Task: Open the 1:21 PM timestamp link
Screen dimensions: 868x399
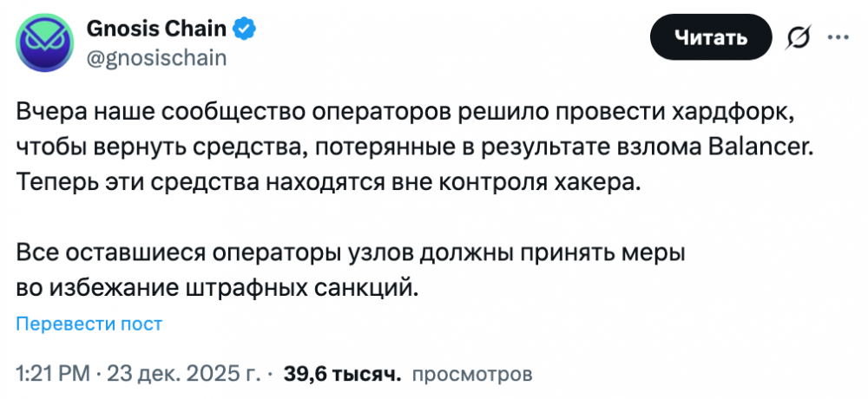Action: tap(53, 375)
